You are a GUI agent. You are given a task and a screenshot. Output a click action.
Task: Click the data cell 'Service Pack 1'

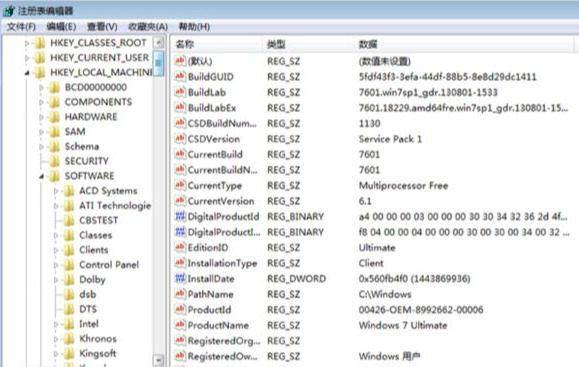point(390,139)
